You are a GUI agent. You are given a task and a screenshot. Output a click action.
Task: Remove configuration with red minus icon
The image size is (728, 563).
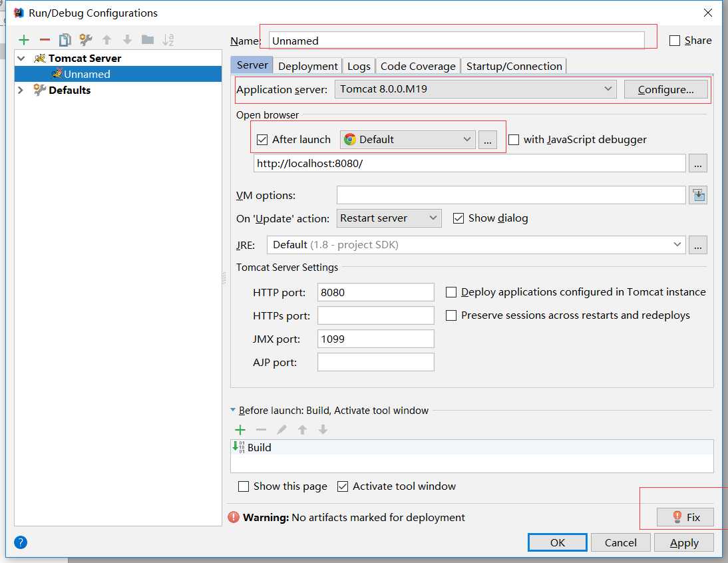45,40
